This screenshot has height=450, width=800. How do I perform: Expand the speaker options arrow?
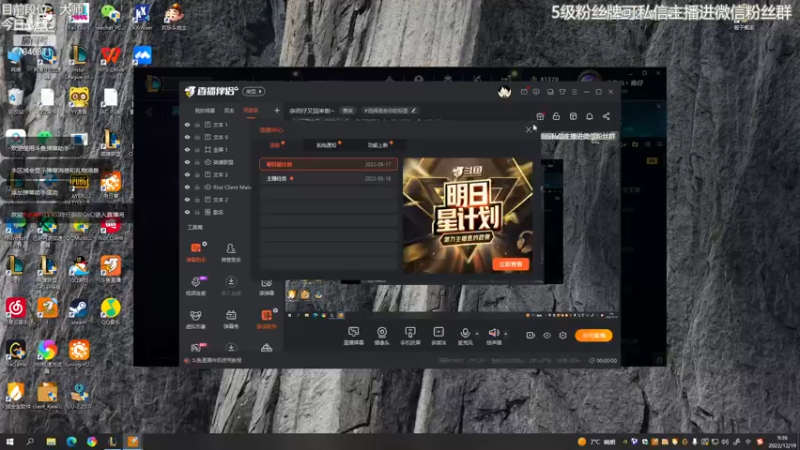pos(506,334)
